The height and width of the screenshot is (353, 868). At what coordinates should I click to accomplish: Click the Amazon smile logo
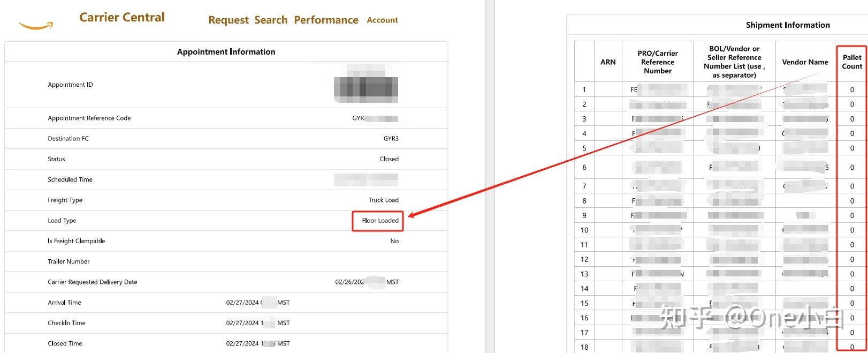point(36,25)
